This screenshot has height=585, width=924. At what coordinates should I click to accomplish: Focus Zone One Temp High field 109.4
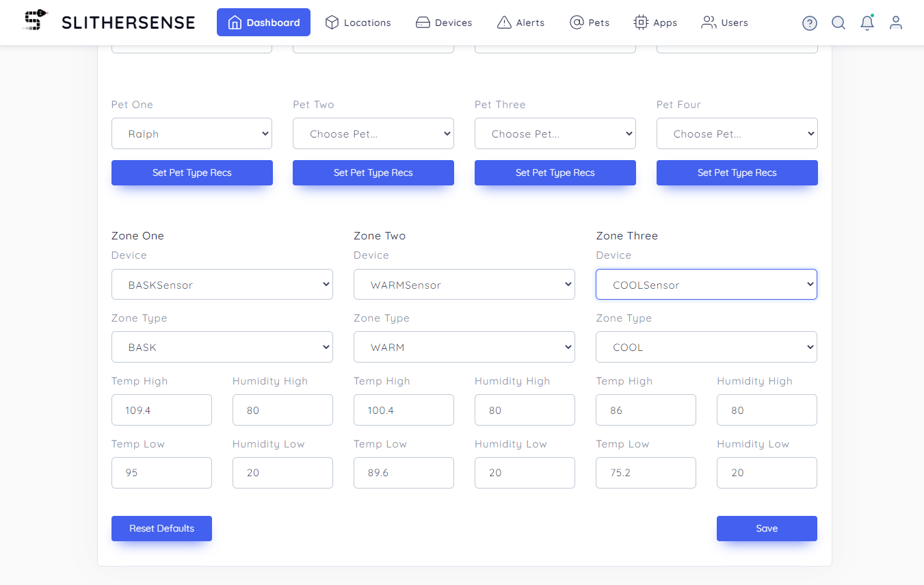point(161,410)
